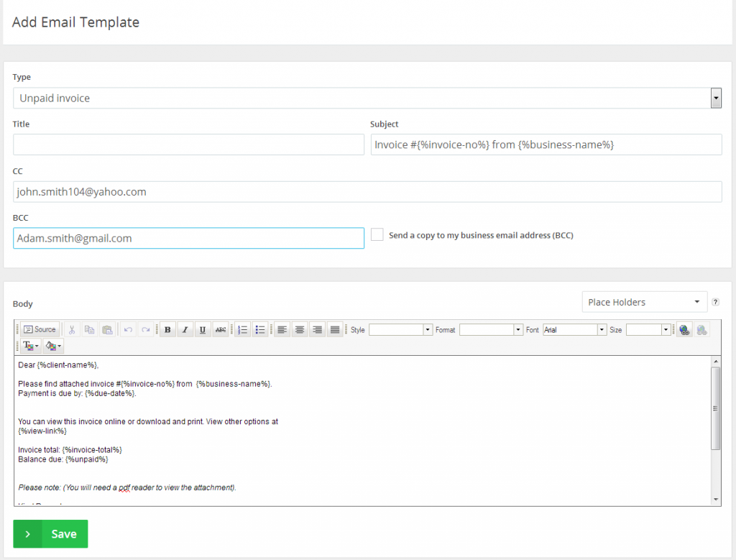Viewport: 736px width, 560px height.
Task: Click the cut icon in the editor
Action: (71, 329)
